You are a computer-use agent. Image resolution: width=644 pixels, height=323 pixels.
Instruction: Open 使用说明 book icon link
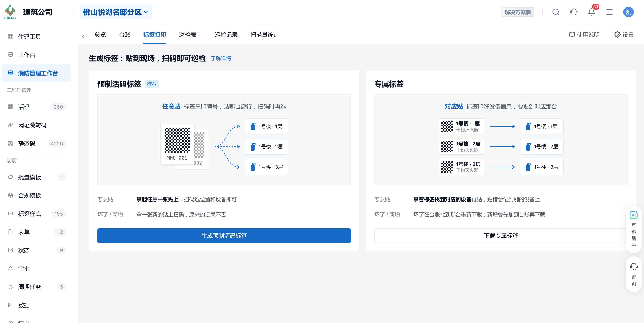tap(584, 35)
